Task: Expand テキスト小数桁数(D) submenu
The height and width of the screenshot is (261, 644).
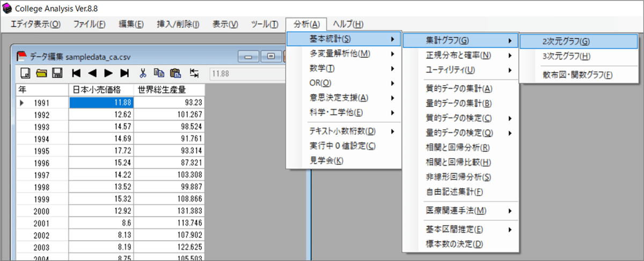Action: (x=343, y=131)
